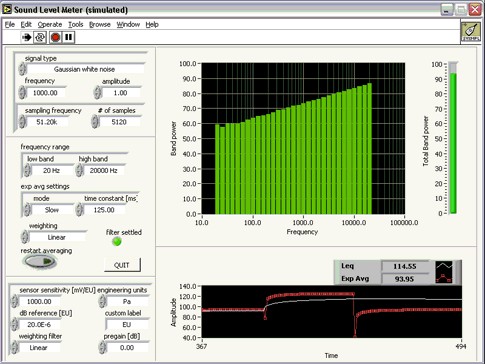
Task: Click the high band spinner arrows
Action: [79, 170]
